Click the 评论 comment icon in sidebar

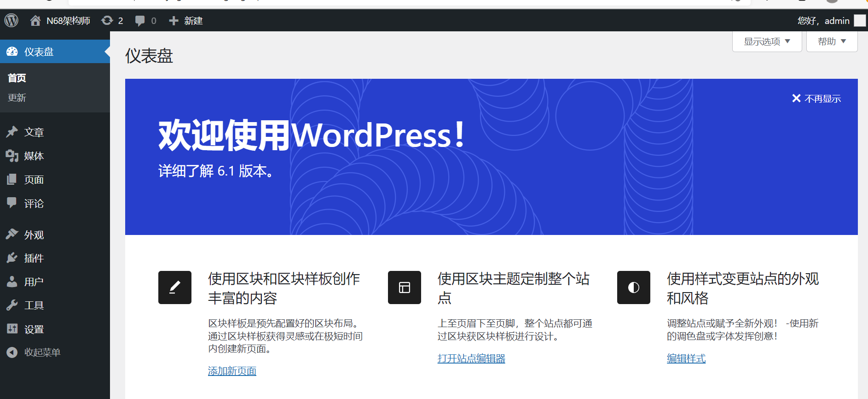tap(12, 203)
